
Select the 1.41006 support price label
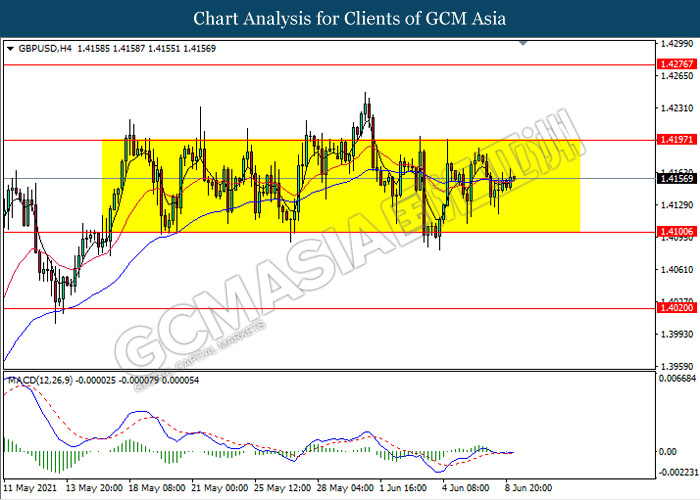point(677,231)
